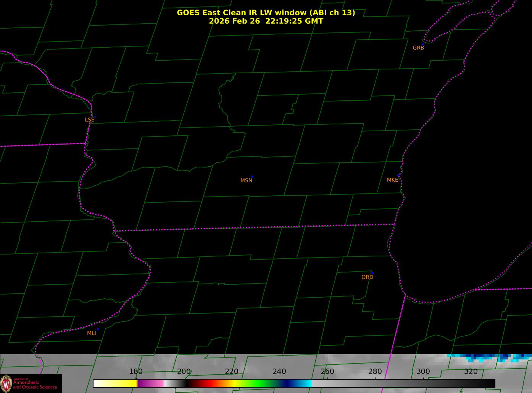This screenshot has height=393, width=532.
Task: Click the blue GRB station marker
Action: [423, 44]
